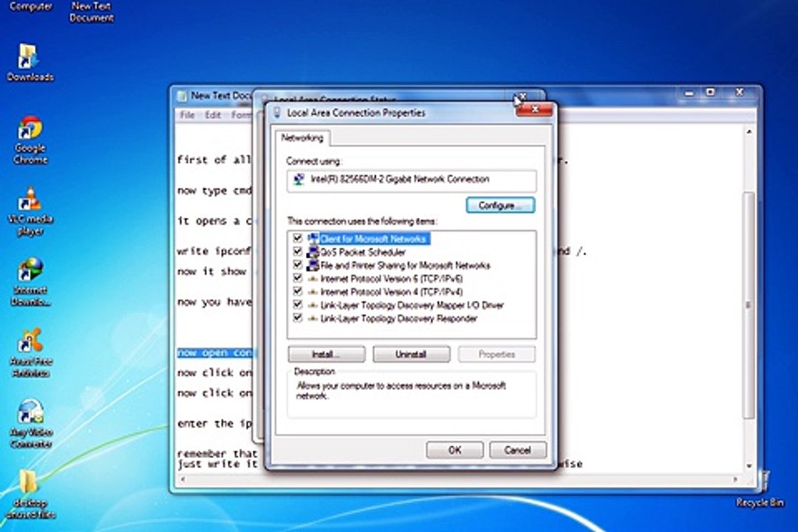The image size is (798, 532).
Task: Click the File and Printer Sharing icon
Action: pyautogui.click(x=313, y=265)
